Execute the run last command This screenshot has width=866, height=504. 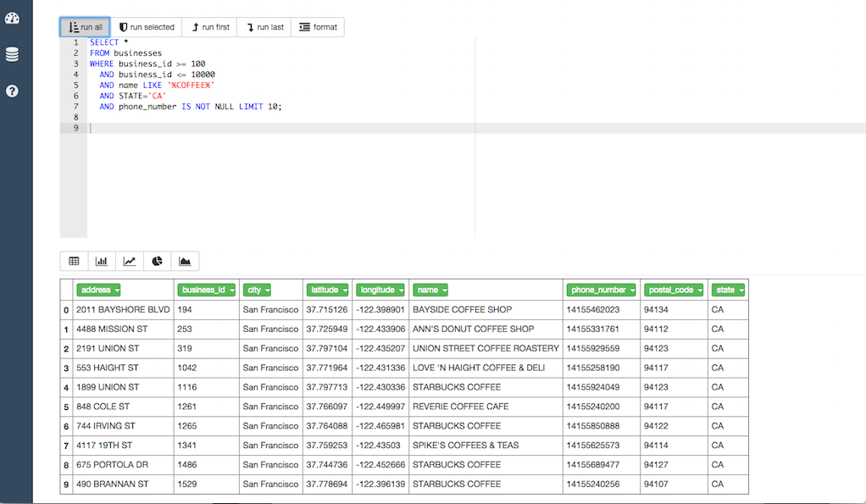tap(263, 26)
